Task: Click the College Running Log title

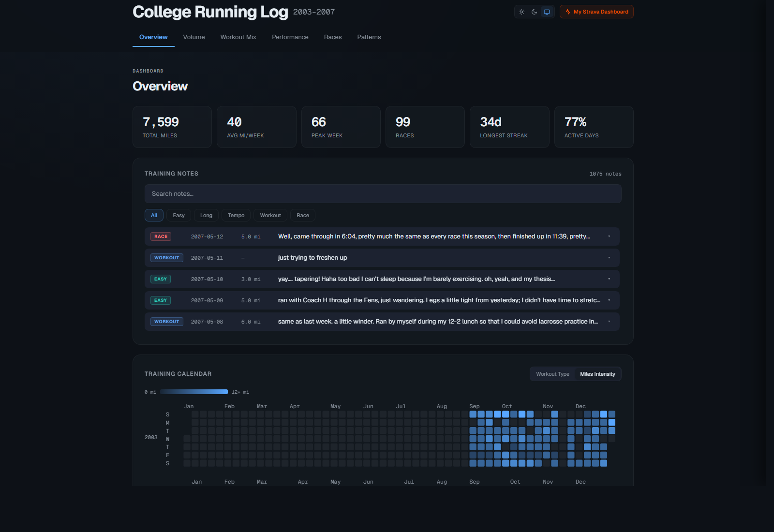Action: [210, 12]
